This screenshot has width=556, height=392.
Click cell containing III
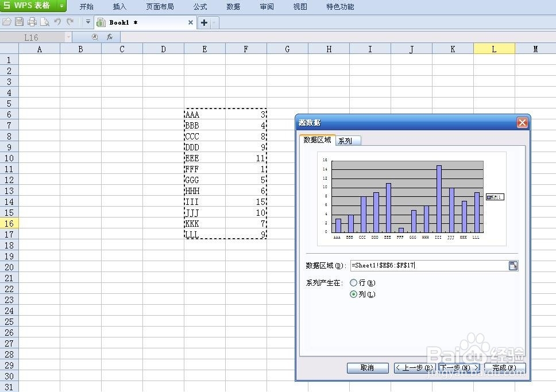tap(204, 201)
